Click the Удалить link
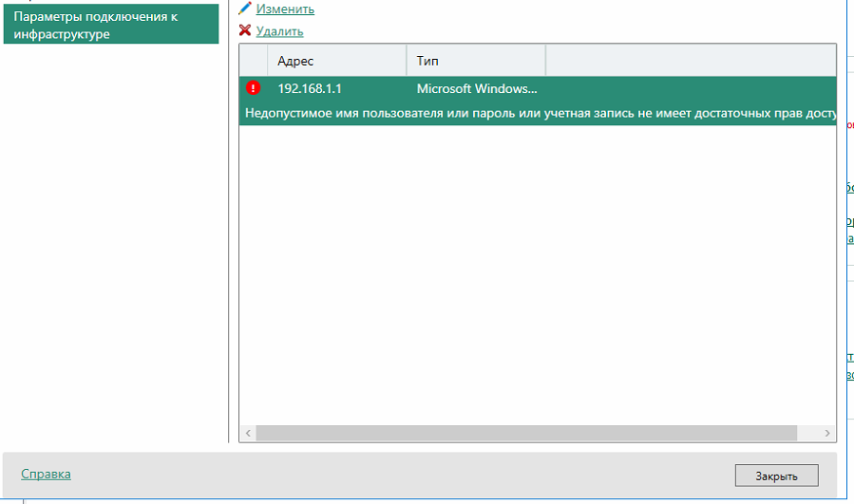This screenshot has height=504, width=854. (x=279, y=31)
